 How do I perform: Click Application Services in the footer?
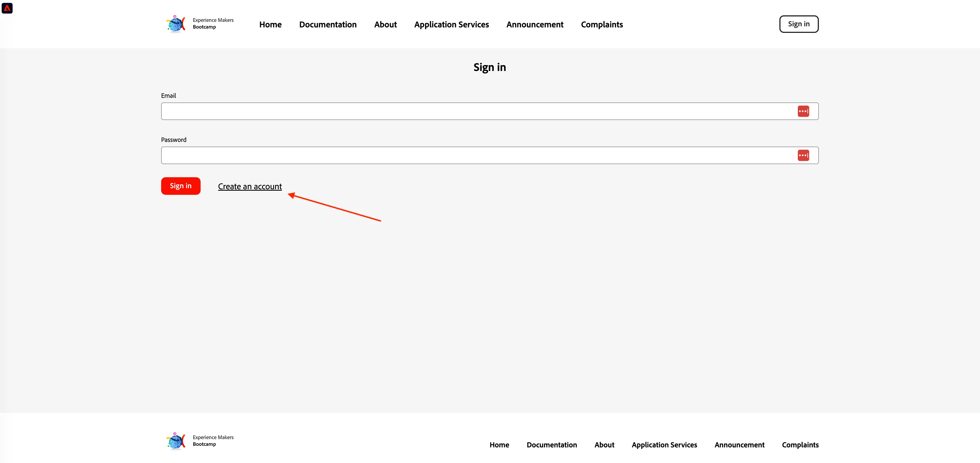pos(664,445)
